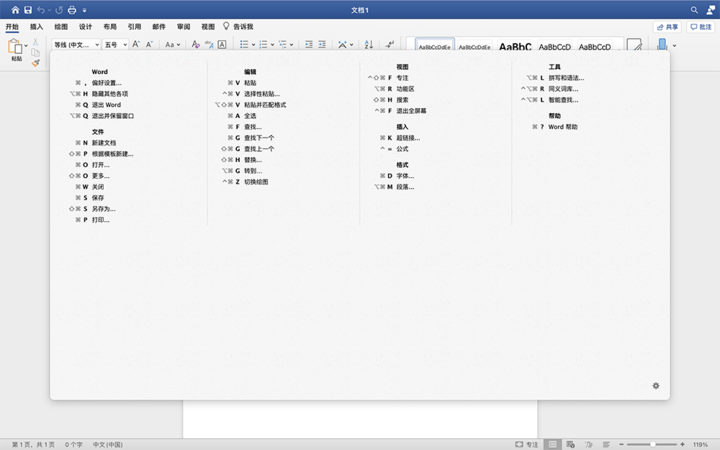The height and width of the screenshot is (450, 720).
Task: Click the Home icon in title bar
Action: 15,9
